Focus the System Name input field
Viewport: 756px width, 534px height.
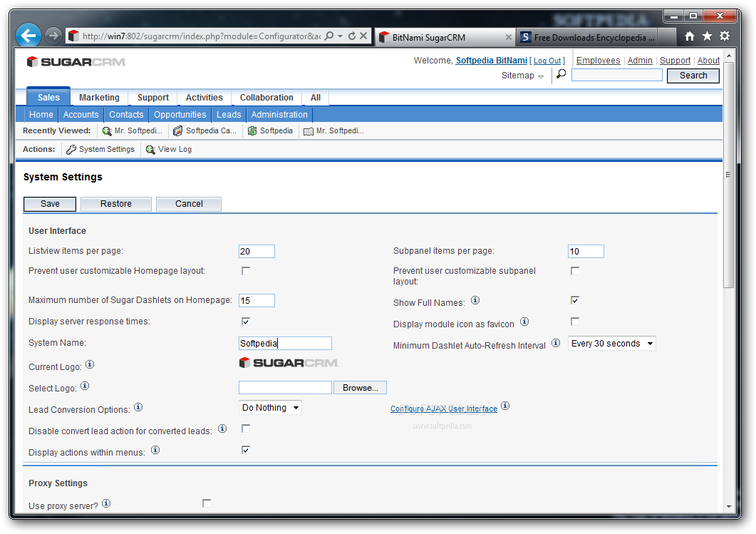click(285, 344)
